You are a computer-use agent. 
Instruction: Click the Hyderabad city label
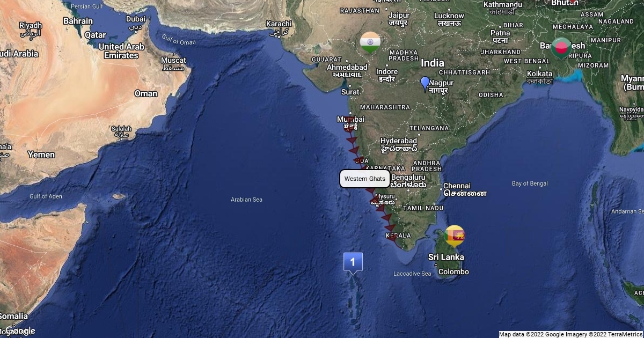click(399, 141)
